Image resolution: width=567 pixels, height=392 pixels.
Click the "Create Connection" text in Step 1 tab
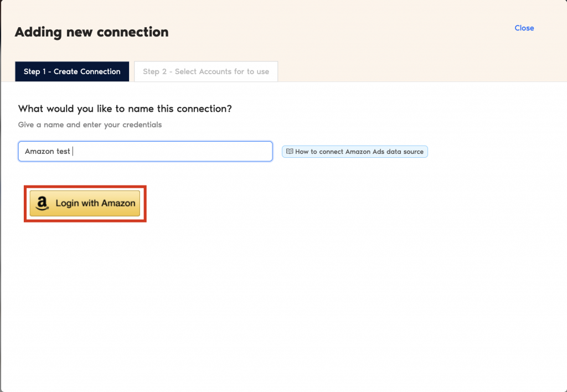(x=87, y=71)
